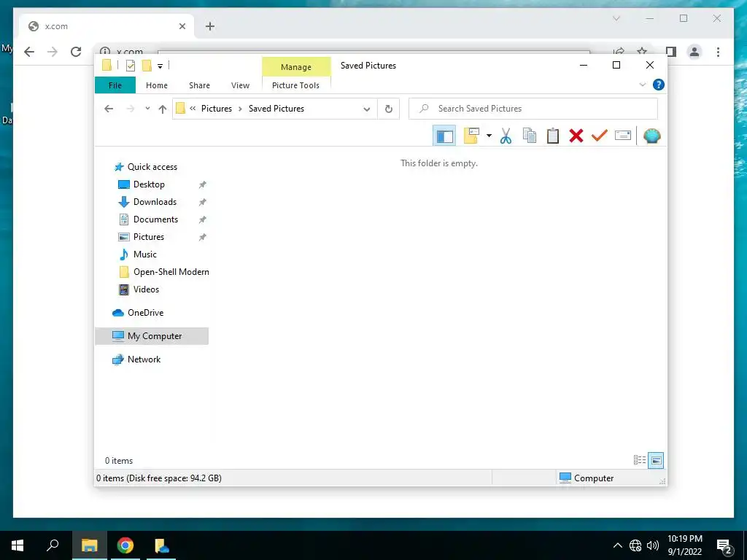
Task: Click Chrome's back navigation arrow
Action: (x=29, y=52)
